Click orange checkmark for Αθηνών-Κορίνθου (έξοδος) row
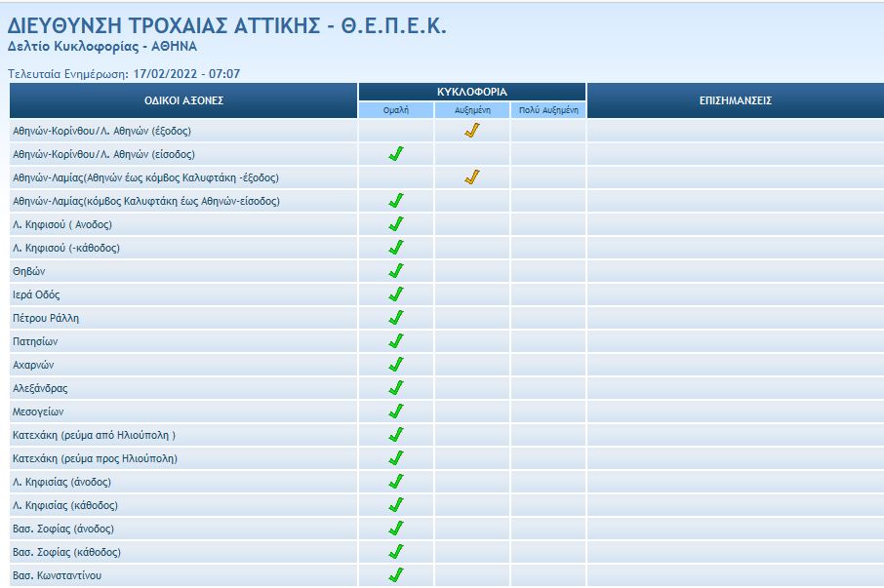 click(x=472, y=130)
